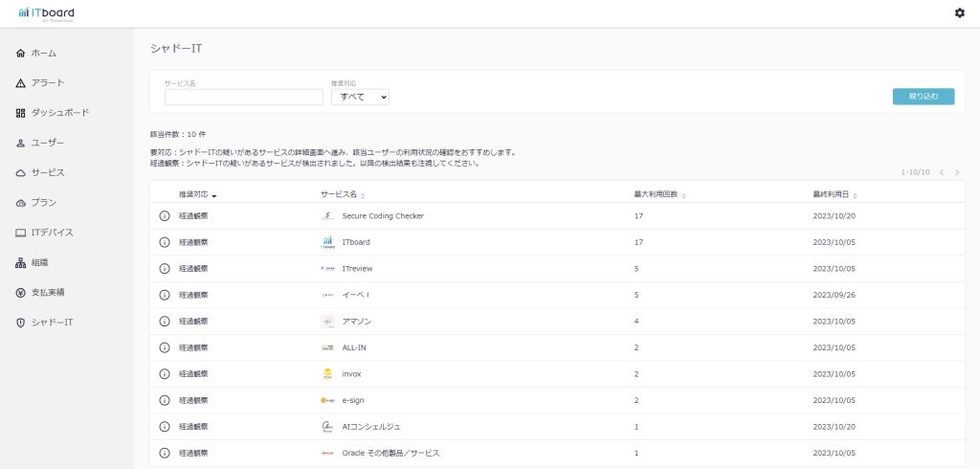Focus the サービス名 search field

point(243,97)
